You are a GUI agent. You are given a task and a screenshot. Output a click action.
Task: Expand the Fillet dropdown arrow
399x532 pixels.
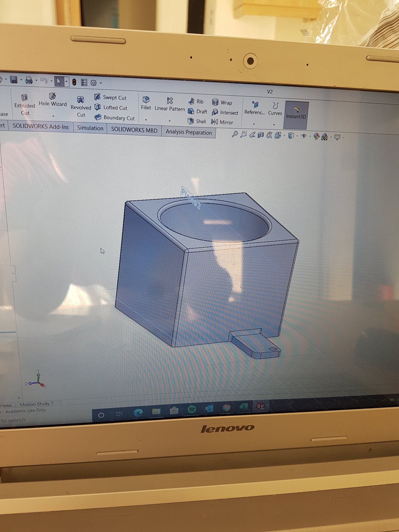click(x=146, y=119)
